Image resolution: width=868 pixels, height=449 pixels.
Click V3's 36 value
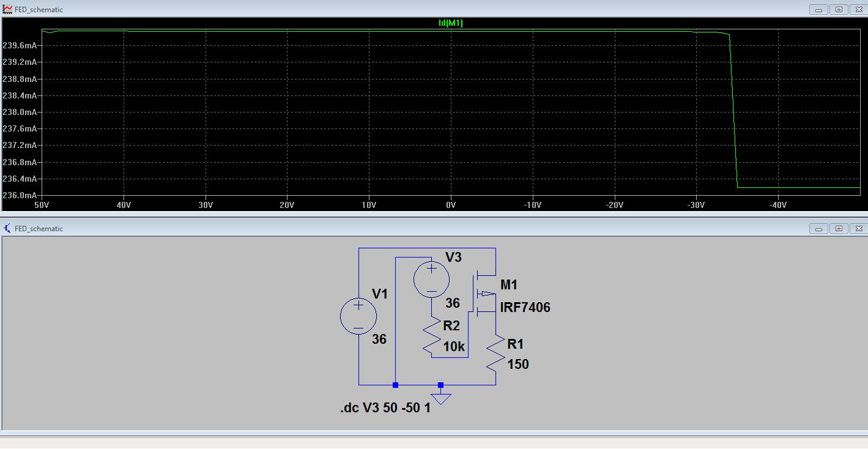tap(453, 303)
